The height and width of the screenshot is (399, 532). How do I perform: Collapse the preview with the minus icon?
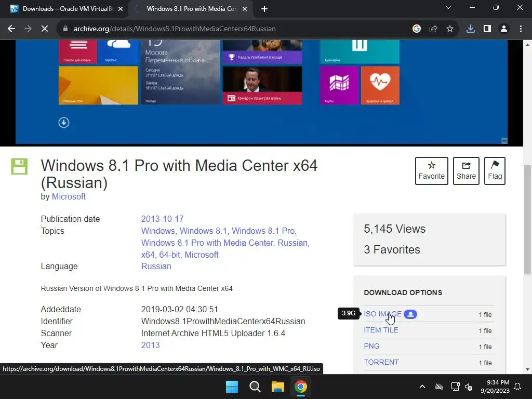[504, 141]
